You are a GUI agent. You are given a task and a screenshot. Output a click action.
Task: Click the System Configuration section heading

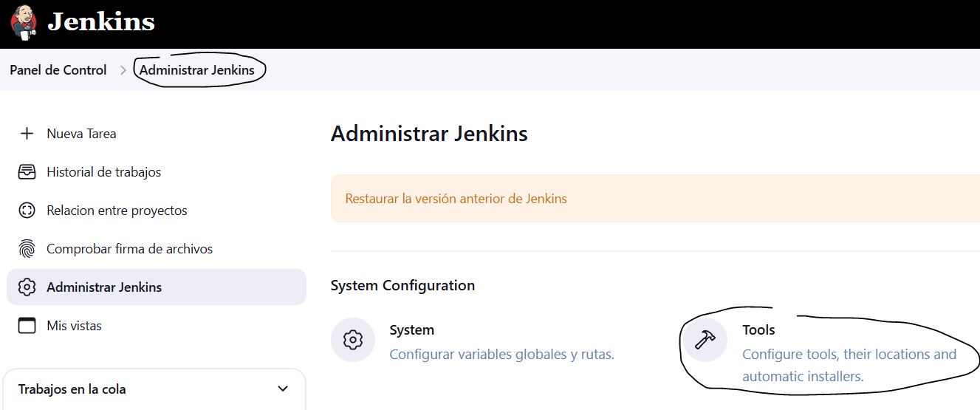(x=402, y=285)
